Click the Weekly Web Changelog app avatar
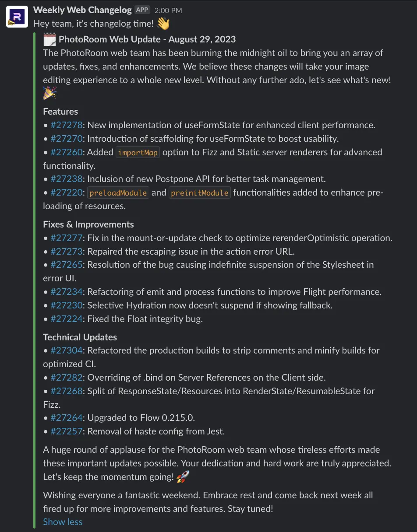Viewport: 417px width, 532px height. click(17, 17)
